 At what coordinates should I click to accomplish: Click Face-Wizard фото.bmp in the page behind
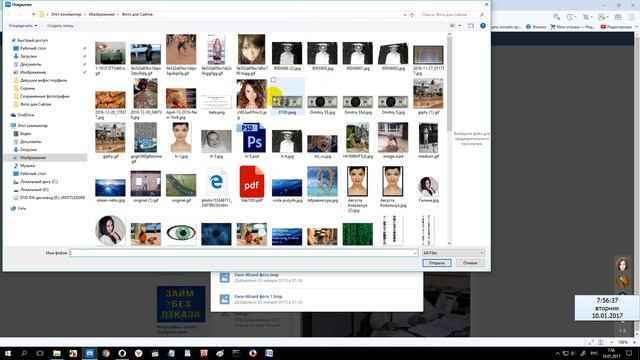(x=257, y=275)
